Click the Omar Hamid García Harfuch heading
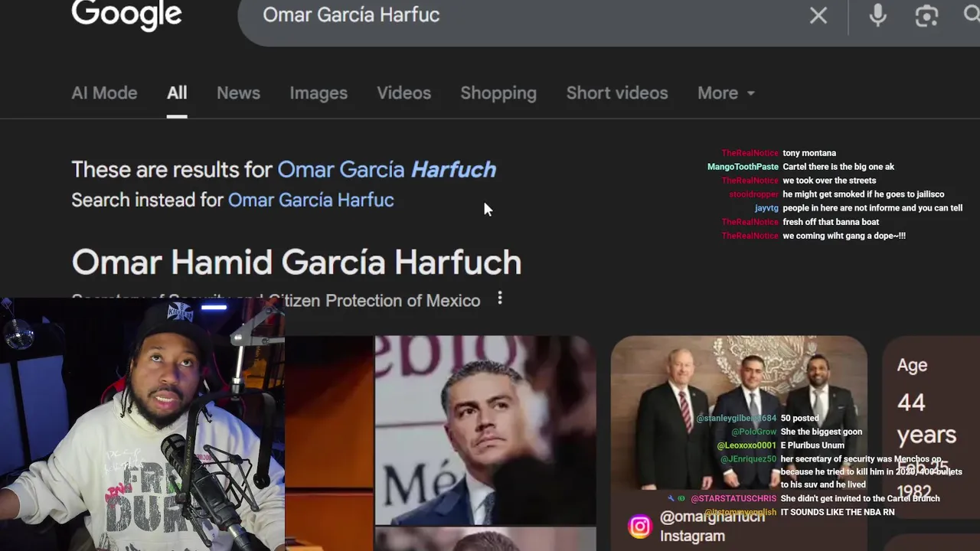The image size is (980, 551). click(296, 262)
